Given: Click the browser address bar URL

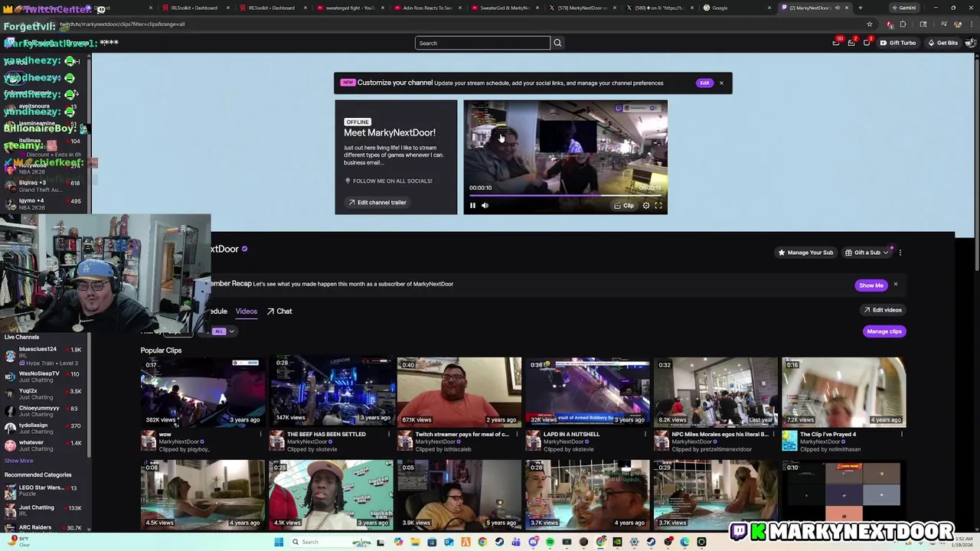Looking at the screenshot, I should (x=122, y=24).
